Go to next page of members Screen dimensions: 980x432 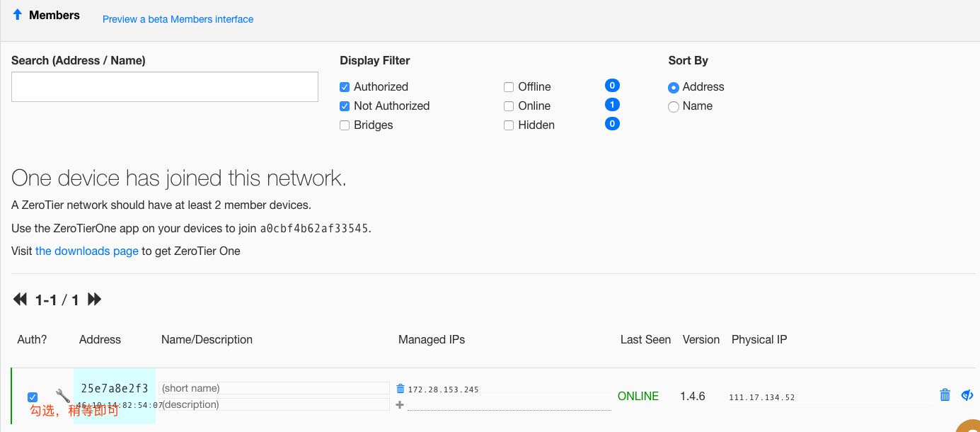tap(95, 300)
